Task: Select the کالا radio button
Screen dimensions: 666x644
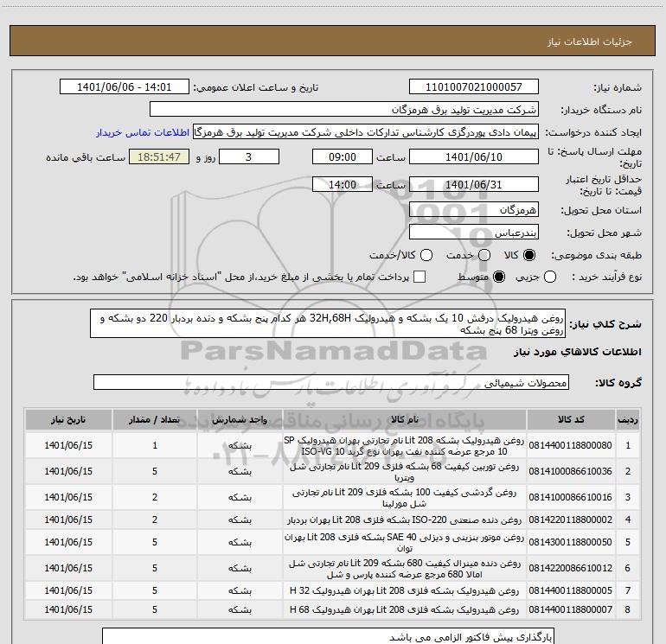Action: [x=529, y=255]
